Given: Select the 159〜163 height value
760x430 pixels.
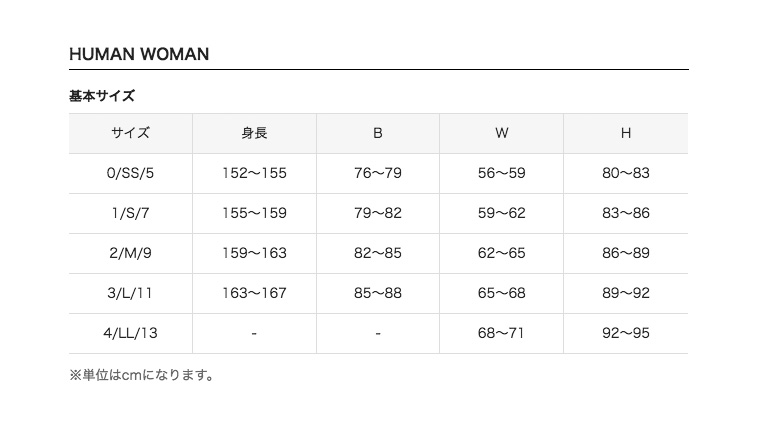Looking at the screenshot, I should click(x=254, y=253).
